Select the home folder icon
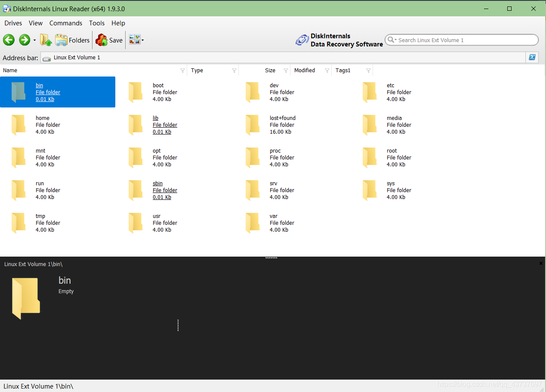The height and width of the screenshot is (392, 546). click(19, 125)
